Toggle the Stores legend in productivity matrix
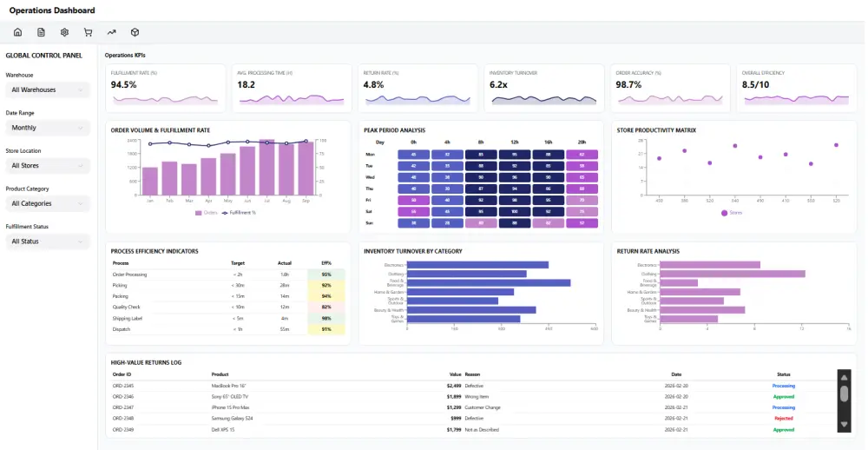This screenshot has width=868, height=450. [x=732, y=212]
